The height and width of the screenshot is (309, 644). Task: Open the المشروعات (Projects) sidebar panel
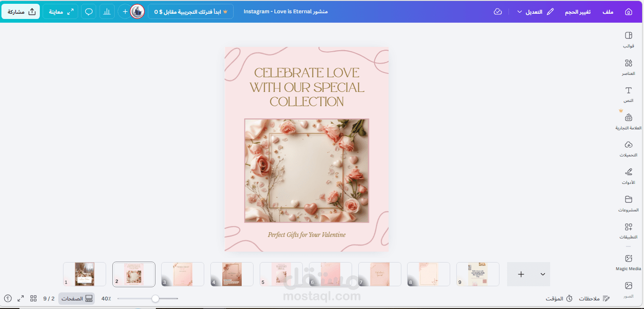coord(628,203)
